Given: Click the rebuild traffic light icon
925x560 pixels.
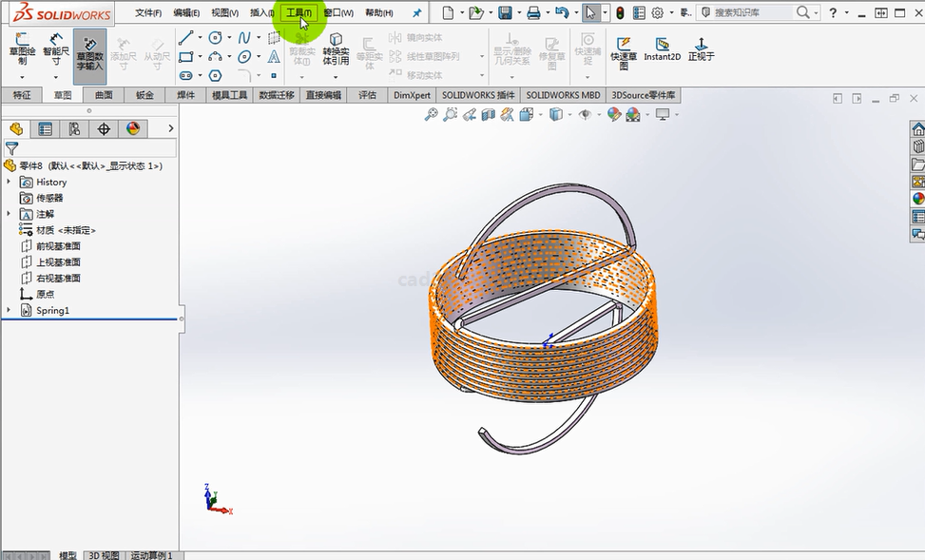Looking at the screenshot, I should pos(620,13).
